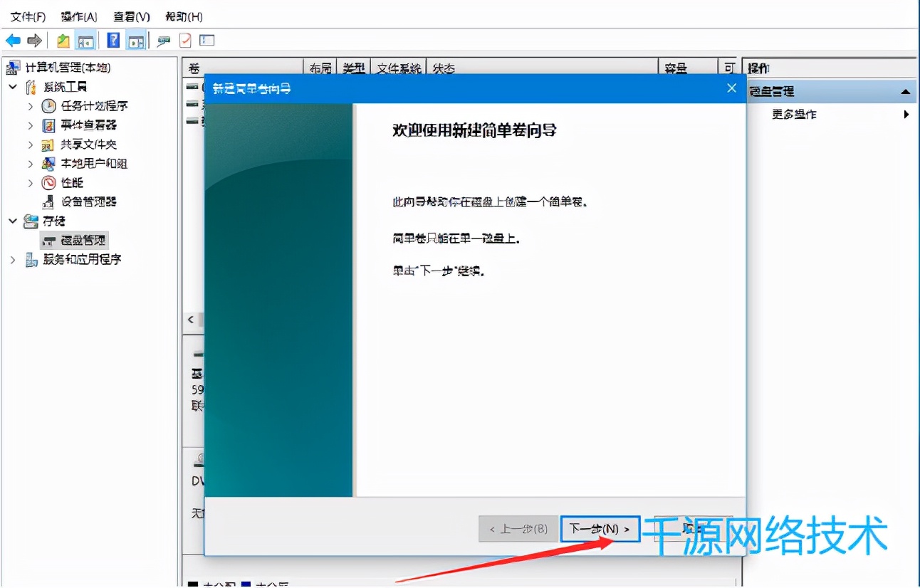Expand the 服务和应用程序 node

click(x=11, y=259)
